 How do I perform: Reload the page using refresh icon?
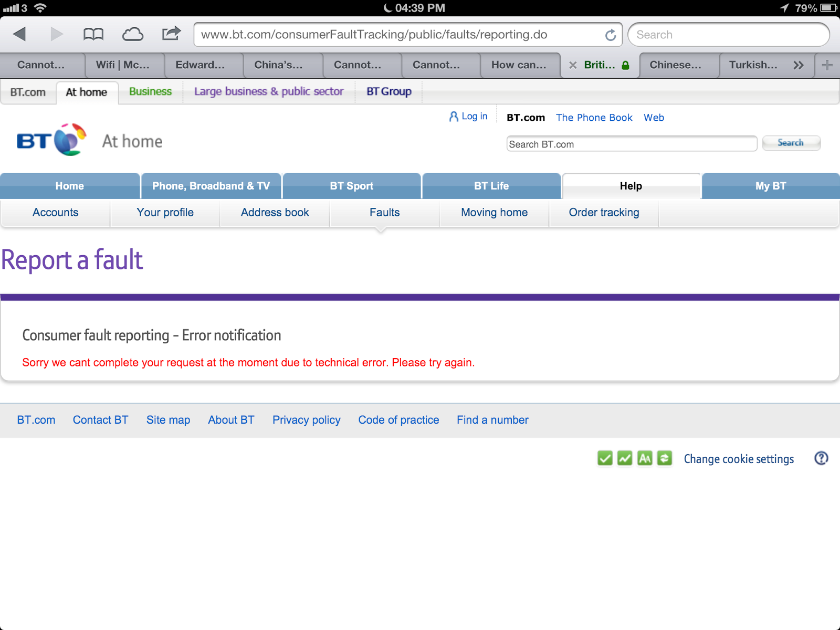(610, 35)
